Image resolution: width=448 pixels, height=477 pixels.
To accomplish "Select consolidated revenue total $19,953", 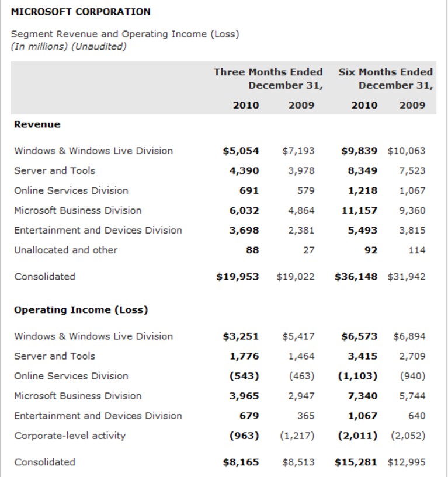I will (238, 277).
